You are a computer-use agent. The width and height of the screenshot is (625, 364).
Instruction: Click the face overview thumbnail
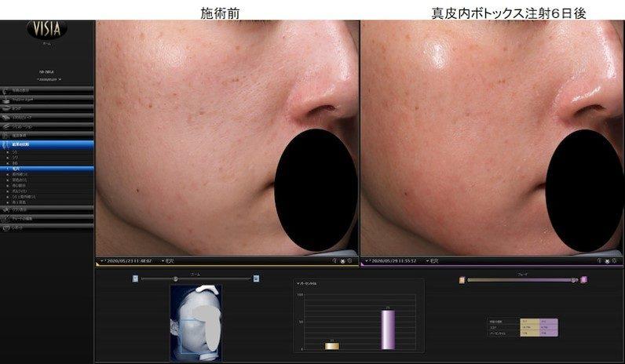point(196,322)
